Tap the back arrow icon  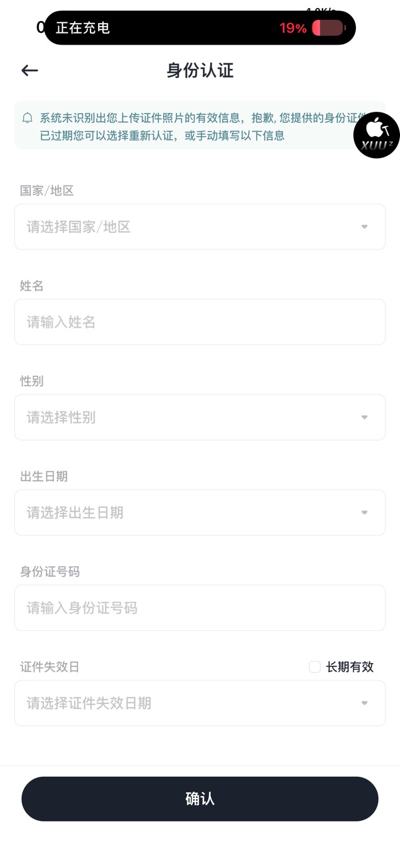[30, 71]
